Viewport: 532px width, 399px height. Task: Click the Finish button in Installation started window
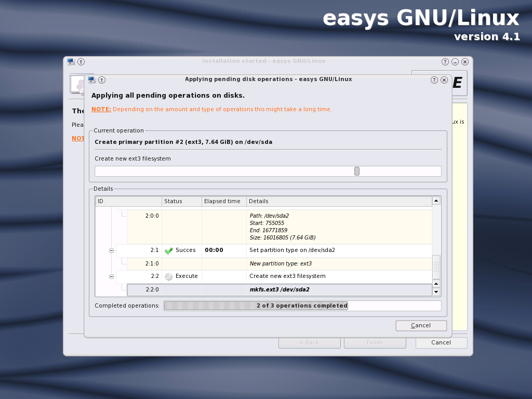pos(375,343)
